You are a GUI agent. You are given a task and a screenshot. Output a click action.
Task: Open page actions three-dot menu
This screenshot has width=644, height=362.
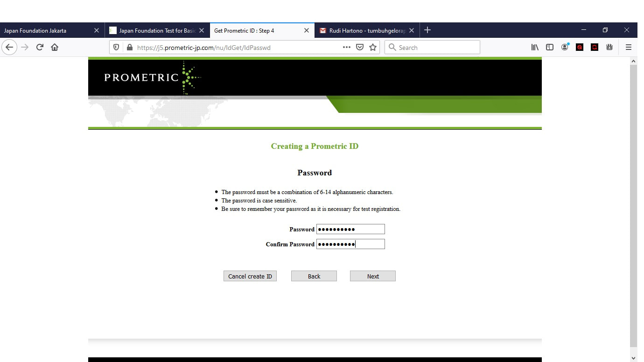coord(346,47)
